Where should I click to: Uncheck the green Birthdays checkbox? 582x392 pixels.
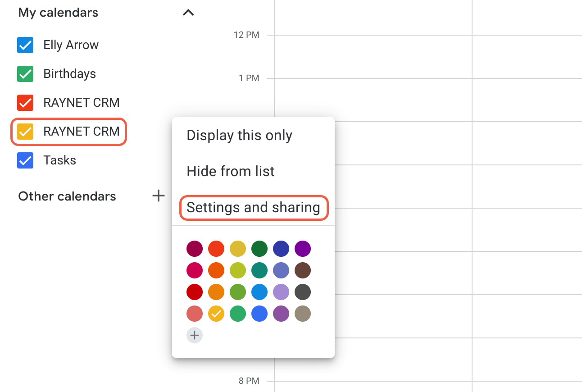tap(25, 74)
